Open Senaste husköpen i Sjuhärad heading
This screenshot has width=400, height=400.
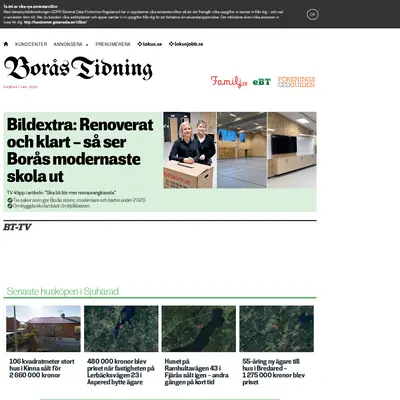pos(63,291)
